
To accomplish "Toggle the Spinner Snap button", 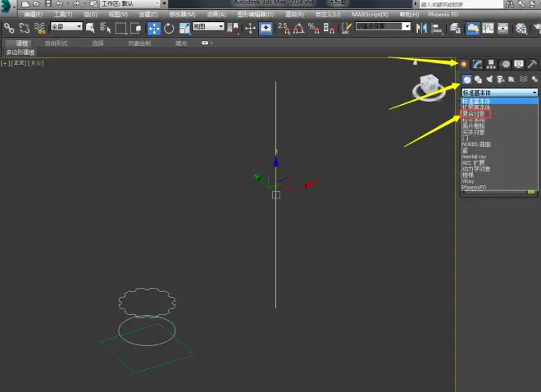I will 329,28.
